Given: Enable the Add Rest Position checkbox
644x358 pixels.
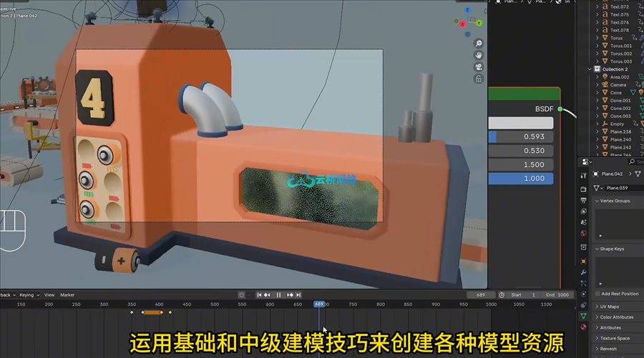Looking at the screenshot, I should pos(598,294).
